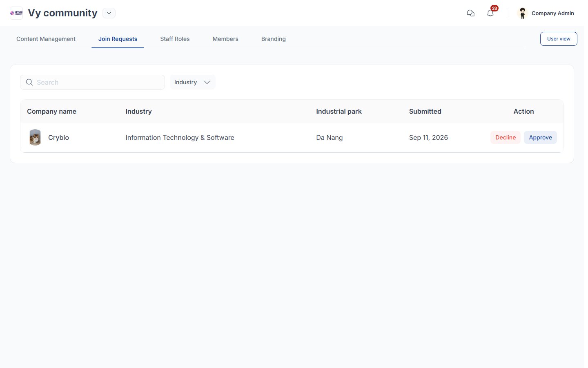Click Crybio company cat thumbnail
The width and height of the screenshot is (588, 368).
pos(35,137)
